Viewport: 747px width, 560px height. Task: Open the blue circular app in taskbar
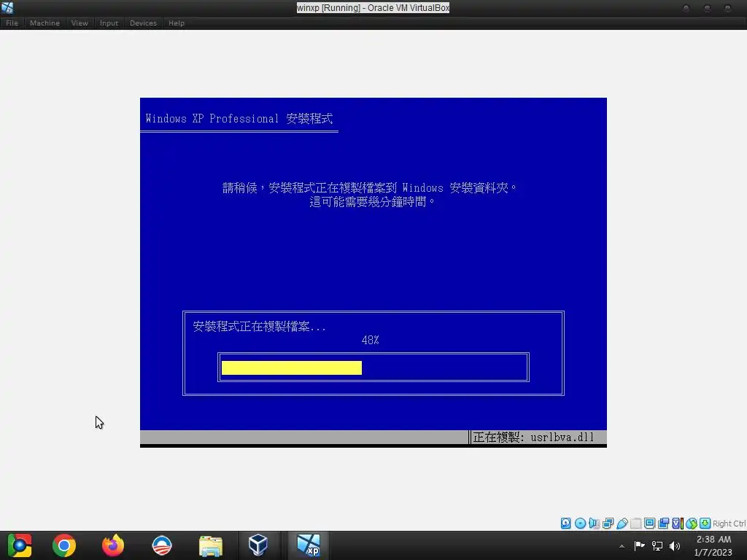(x=162, y=545)
